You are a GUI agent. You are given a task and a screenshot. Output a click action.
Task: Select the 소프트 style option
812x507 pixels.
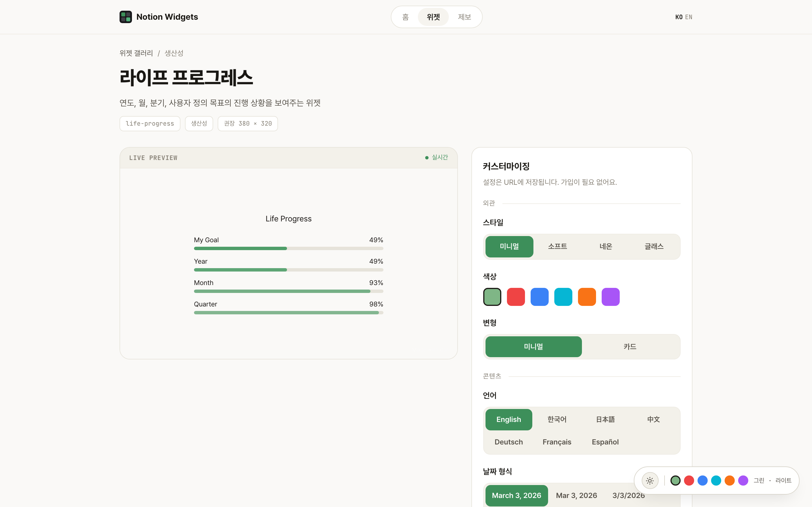click(558, 246)
